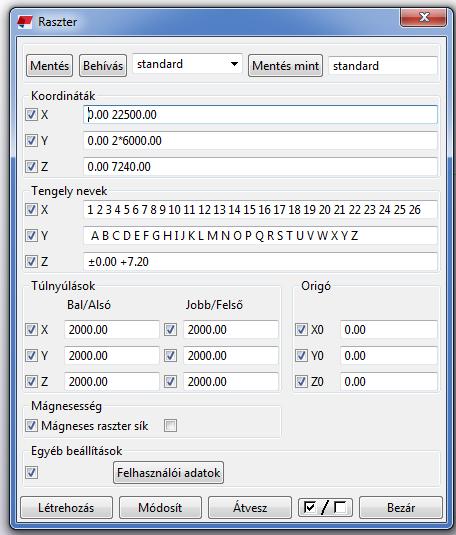Edit Y axis names alphabet field
Viewport: 456px width, 535px height.
tap(260, 235)
